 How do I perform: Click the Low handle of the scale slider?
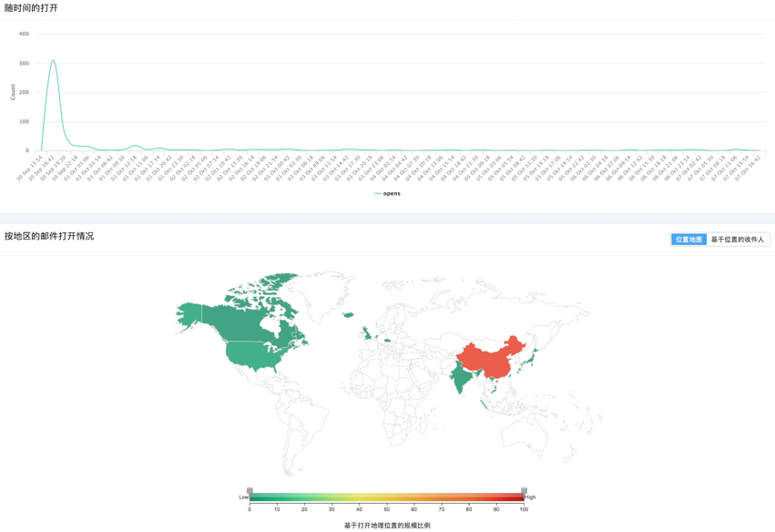250,492
